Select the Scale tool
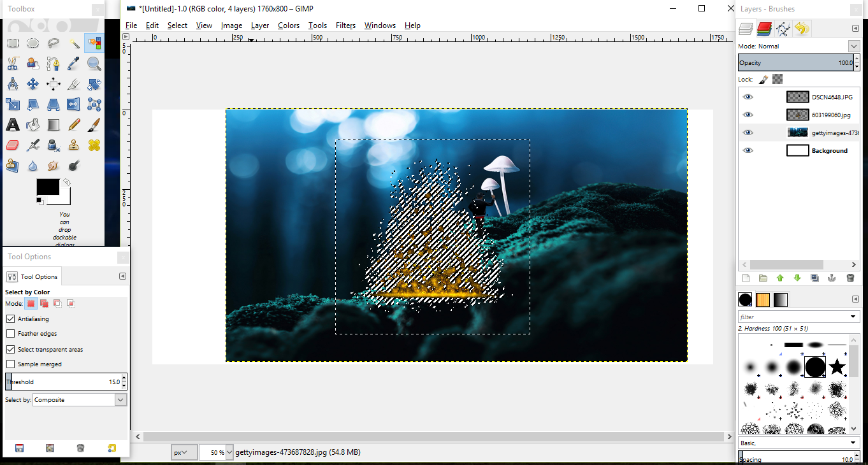The image size is (868, 465). 13,104
